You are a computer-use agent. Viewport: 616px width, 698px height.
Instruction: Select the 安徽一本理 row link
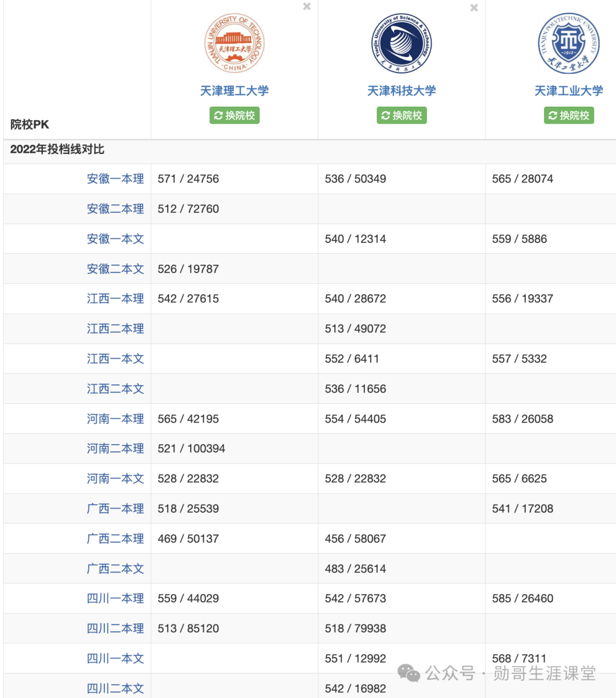115,178
